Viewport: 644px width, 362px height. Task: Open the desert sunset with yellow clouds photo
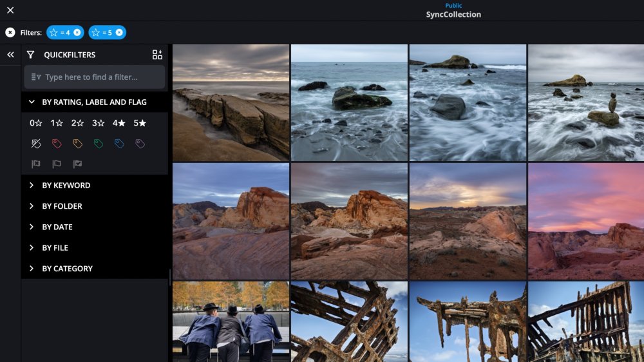pyautogui.click(x=468, y=222)
